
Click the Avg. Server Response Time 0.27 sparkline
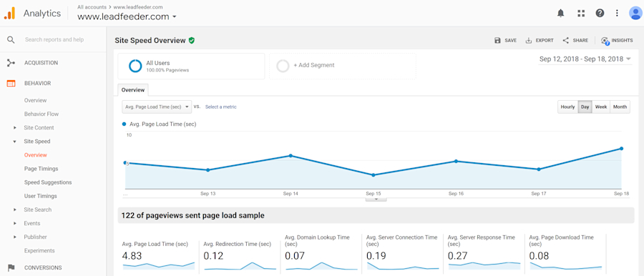click(484, 266)
